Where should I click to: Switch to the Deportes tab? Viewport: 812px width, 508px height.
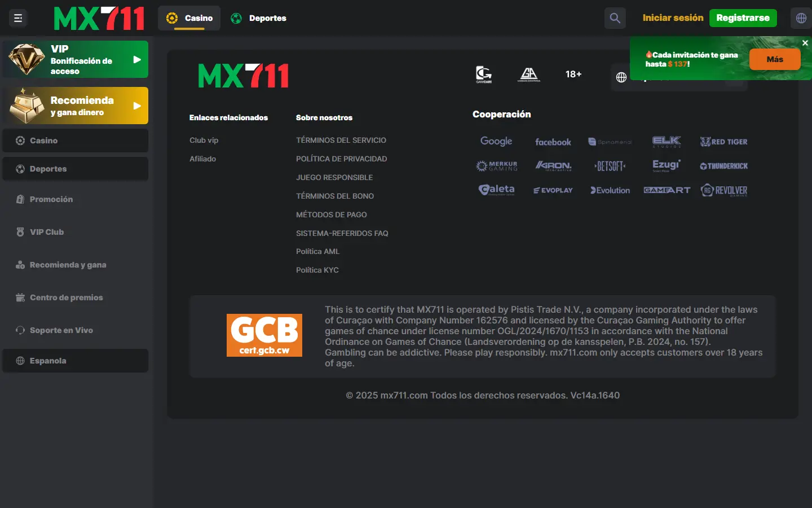258,18
